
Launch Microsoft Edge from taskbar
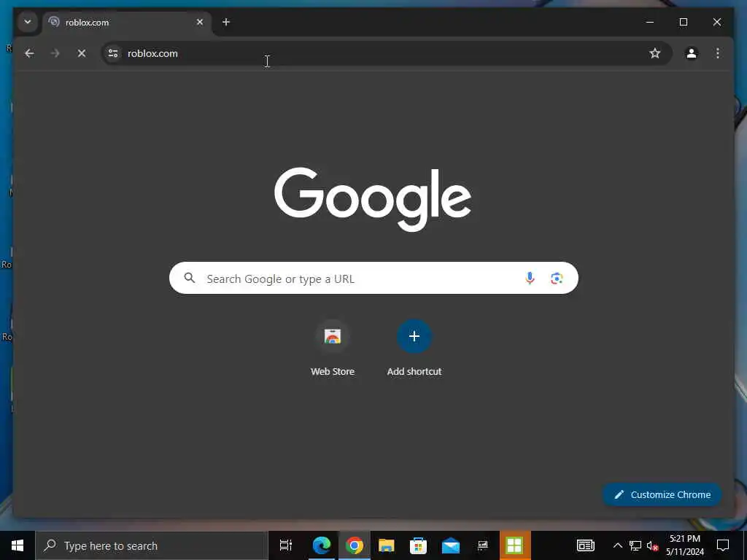(x=322, y=545)
